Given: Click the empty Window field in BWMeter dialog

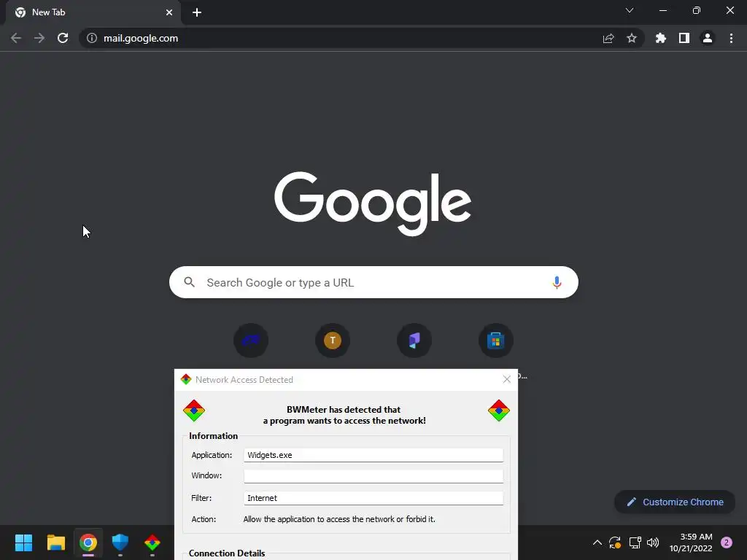Looking at the screenshot, I should click(x=373, y=475).
